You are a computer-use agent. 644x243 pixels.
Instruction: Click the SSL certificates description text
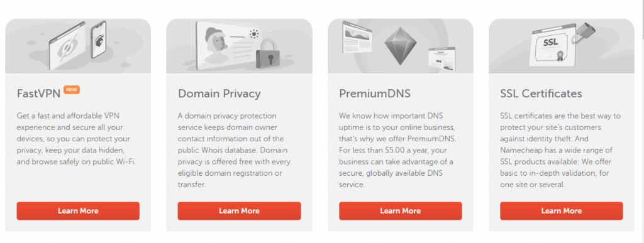pos(562,150)
